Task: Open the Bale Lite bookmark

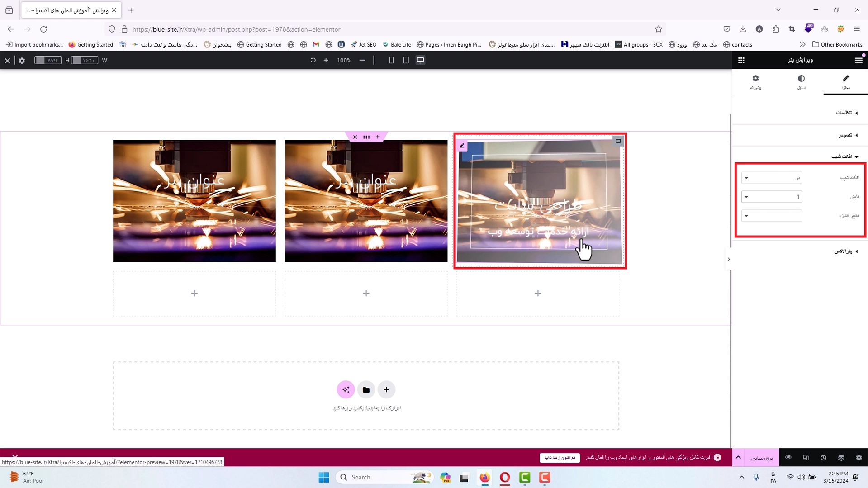Action: point(397,44)
